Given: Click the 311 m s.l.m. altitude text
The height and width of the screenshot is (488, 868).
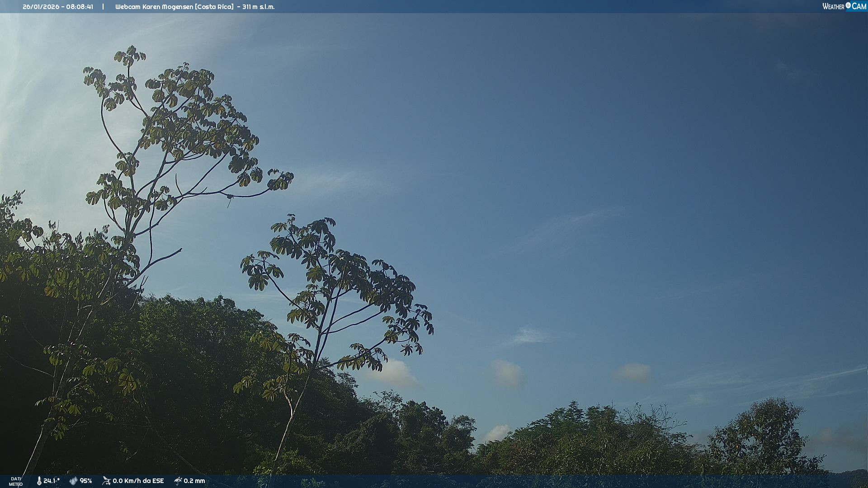Looking at the screenshot, I should 258,7.
